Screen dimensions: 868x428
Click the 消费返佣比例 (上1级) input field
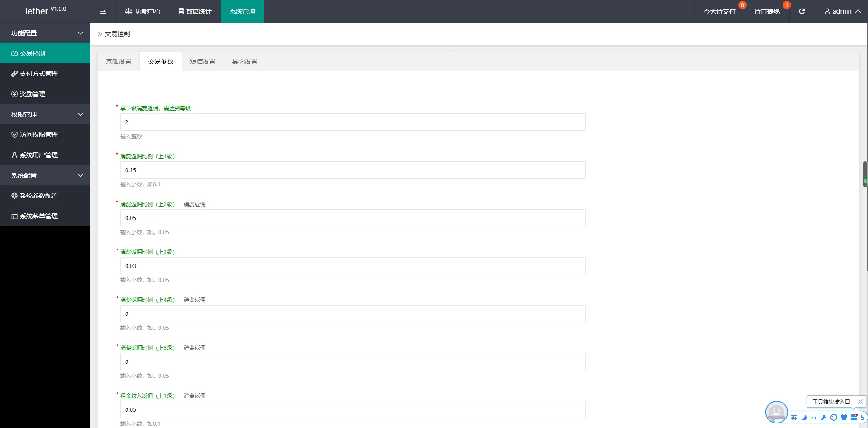point(353,170)
